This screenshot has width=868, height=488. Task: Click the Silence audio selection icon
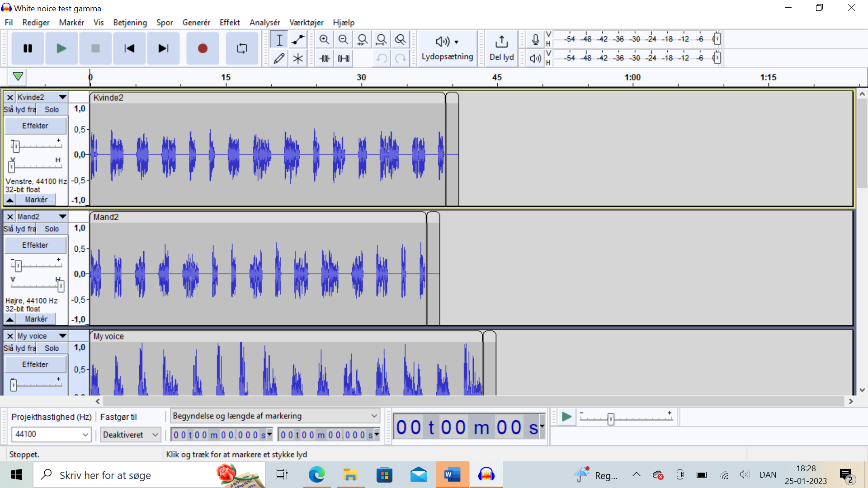point(344,58)
